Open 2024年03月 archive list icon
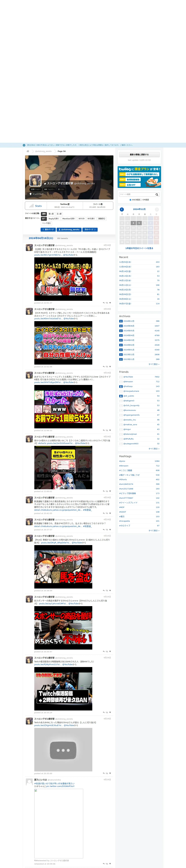186x868 pixels. [x=121, y=340]
